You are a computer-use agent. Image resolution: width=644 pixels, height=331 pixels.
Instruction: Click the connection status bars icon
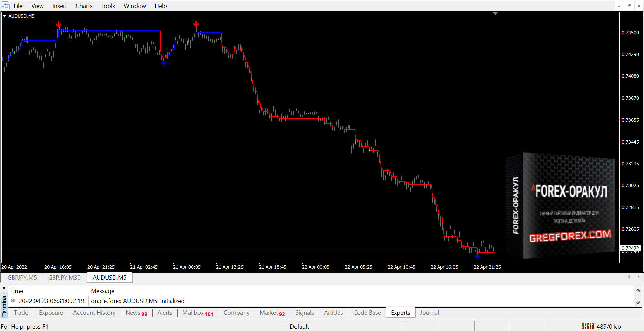coord(588,326)
